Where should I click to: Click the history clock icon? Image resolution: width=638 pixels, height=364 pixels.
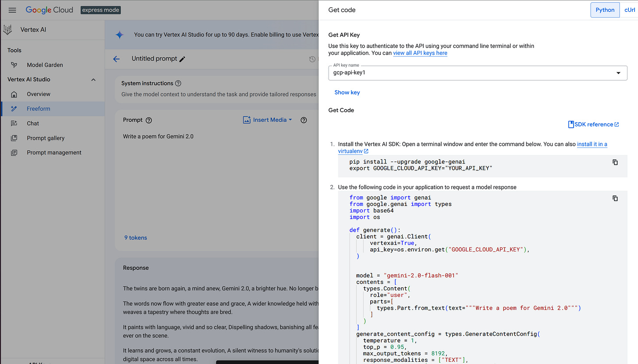pyautogui.click(x=312, y=59)
